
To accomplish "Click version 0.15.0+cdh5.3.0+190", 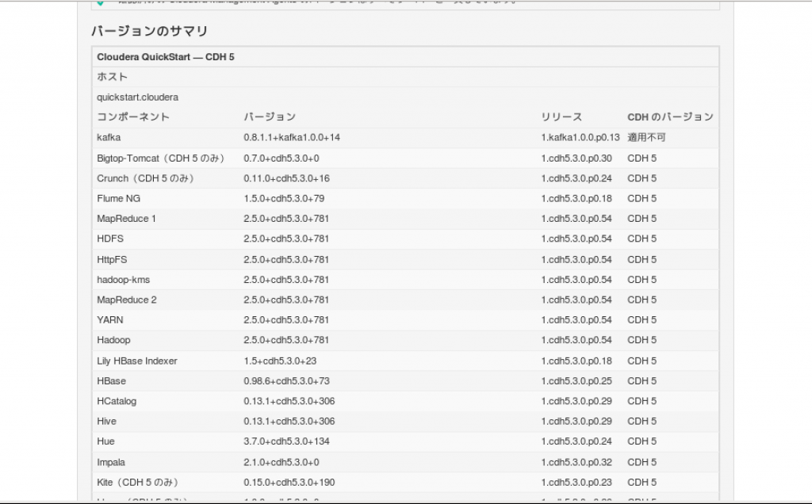I will (x=289, y=483).
